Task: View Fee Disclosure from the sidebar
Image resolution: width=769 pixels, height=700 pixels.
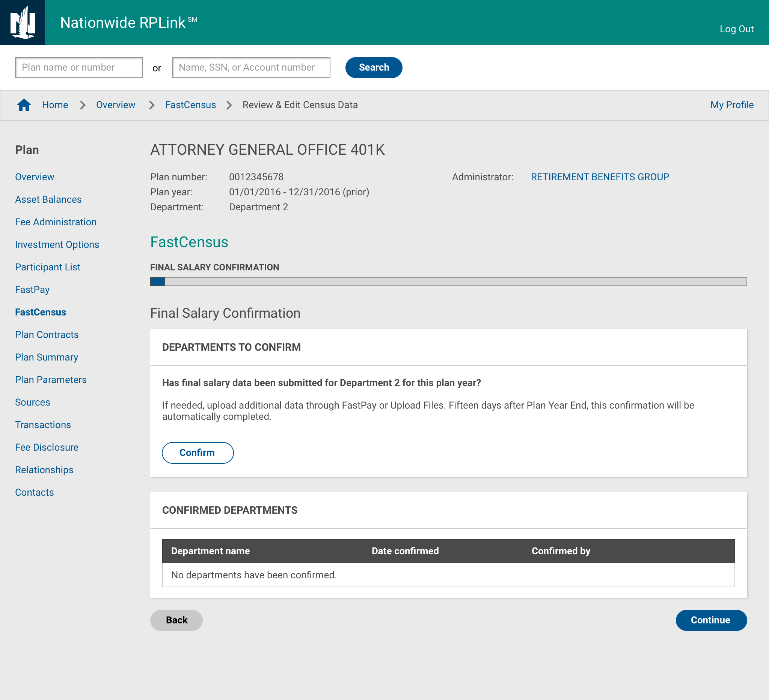Action: 47,447
